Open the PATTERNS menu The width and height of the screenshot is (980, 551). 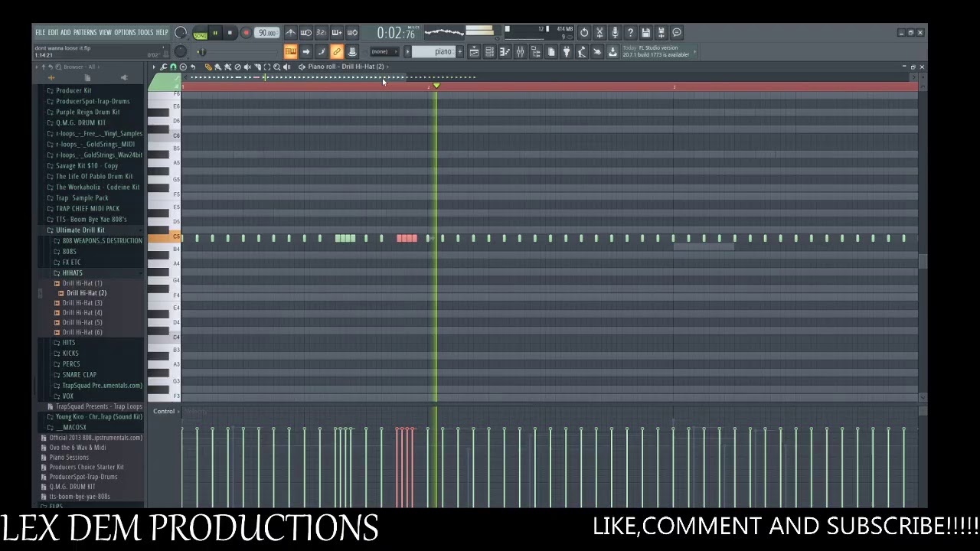click(85, 32)
